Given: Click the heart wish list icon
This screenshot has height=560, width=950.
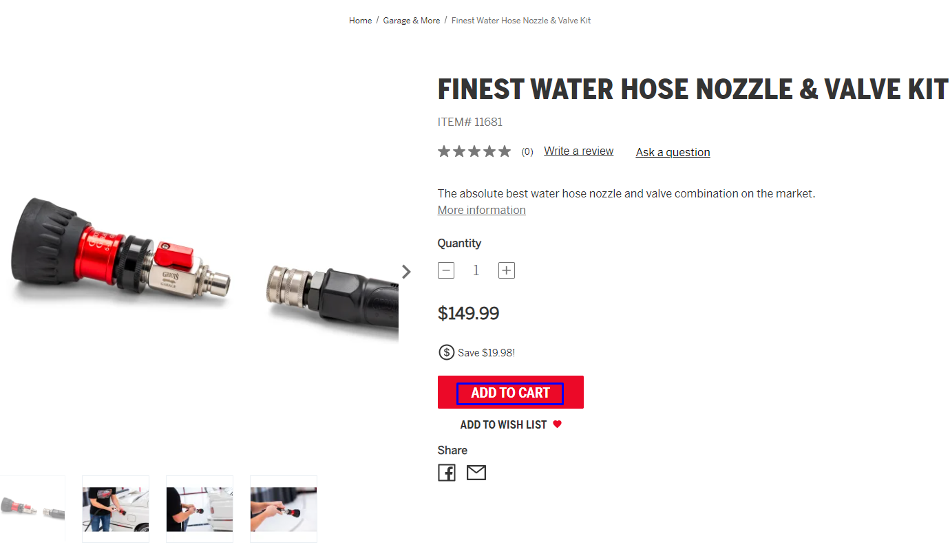Looking at the screenshot, I should [557, 424].
